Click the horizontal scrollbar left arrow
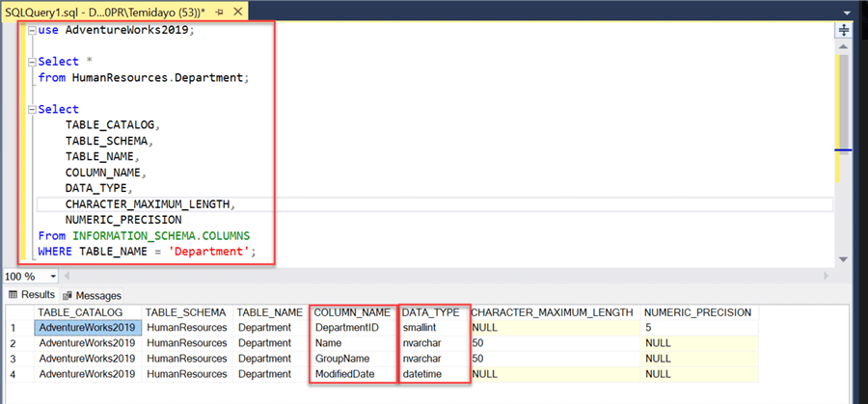This screenshot has height=404, width=868. (68, 276)
